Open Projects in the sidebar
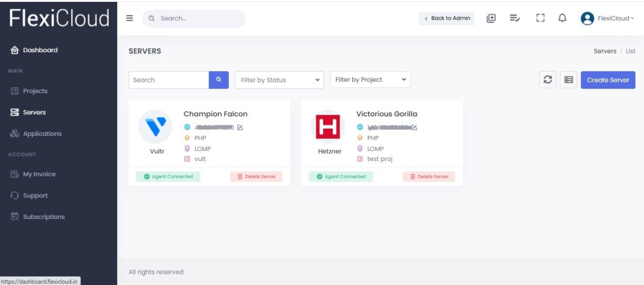 point(35,91)
